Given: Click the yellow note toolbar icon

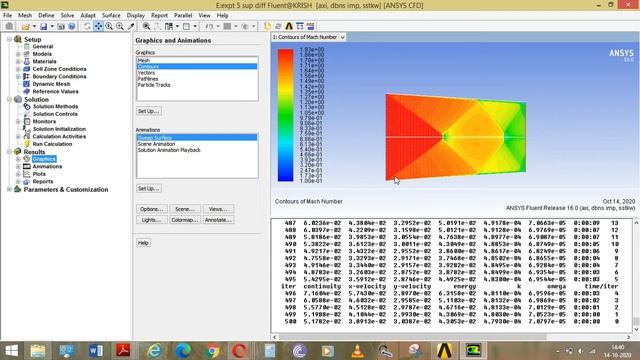Looking at the screenshot, I should click(267, 27).
